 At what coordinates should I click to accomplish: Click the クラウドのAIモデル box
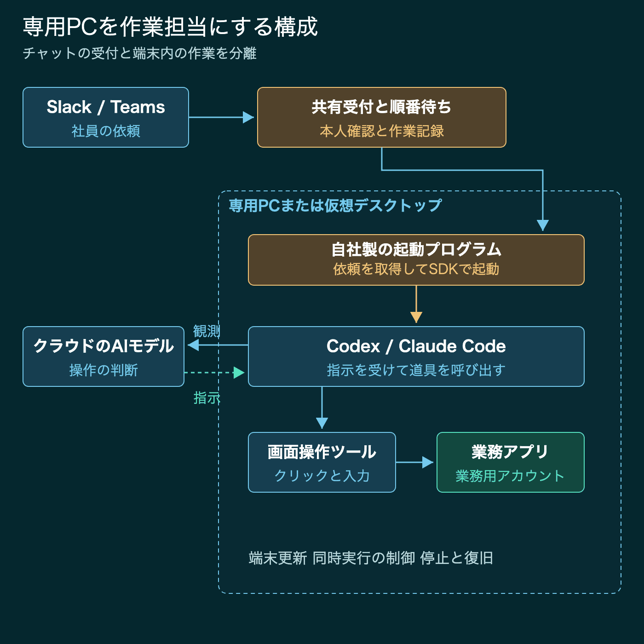tap(103, 356)
